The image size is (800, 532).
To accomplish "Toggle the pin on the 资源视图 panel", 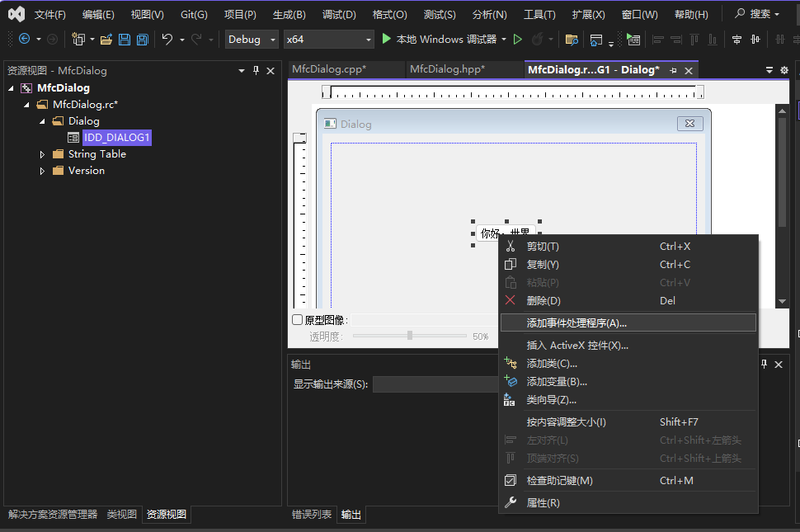I will 256,71.
